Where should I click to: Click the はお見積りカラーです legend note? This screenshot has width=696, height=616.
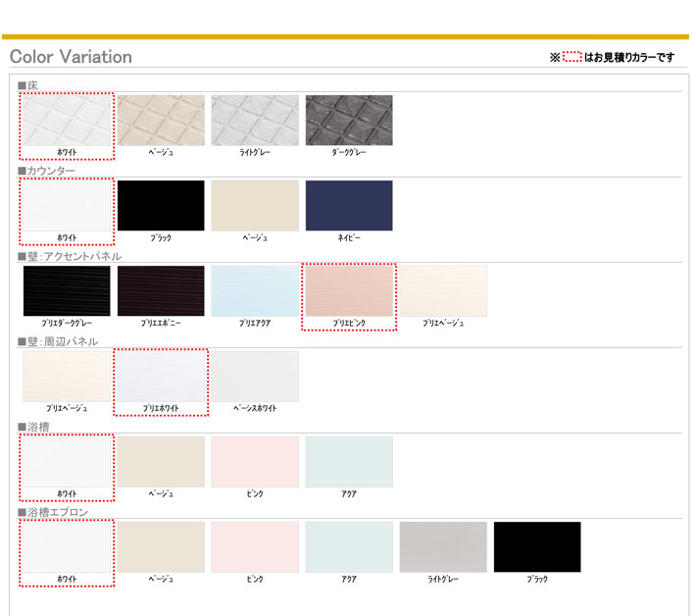pos(629,57)
